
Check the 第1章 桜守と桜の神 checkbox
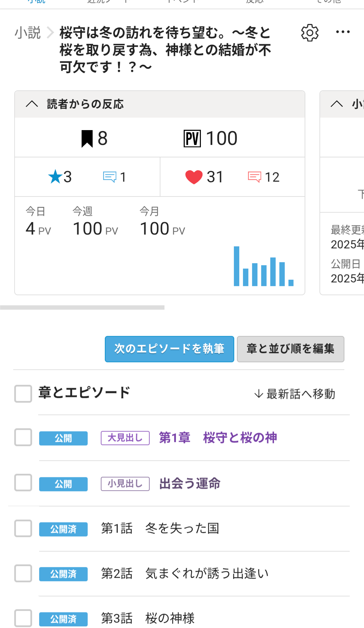(x=23, y=438)
